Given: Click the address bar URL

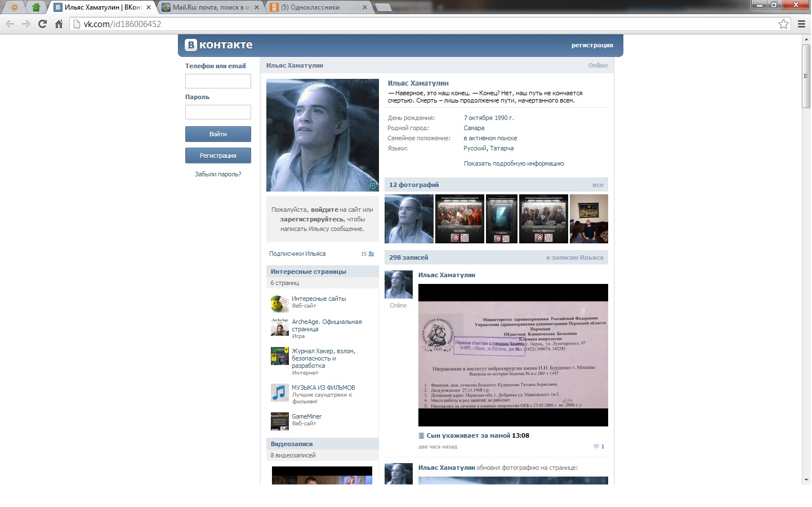Looking at the screenshot, I should [x=122, y=24].
